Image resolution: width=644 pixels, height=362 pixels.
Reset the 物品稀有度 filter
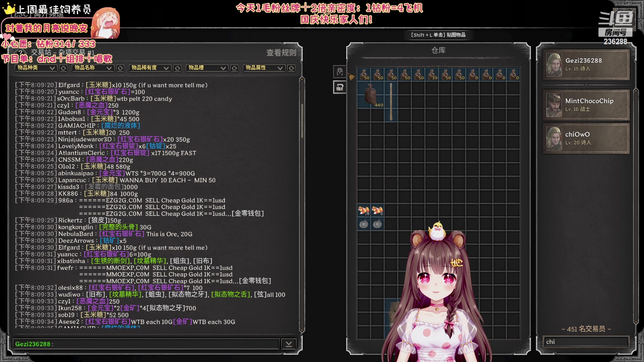click(x=177, y=68)
